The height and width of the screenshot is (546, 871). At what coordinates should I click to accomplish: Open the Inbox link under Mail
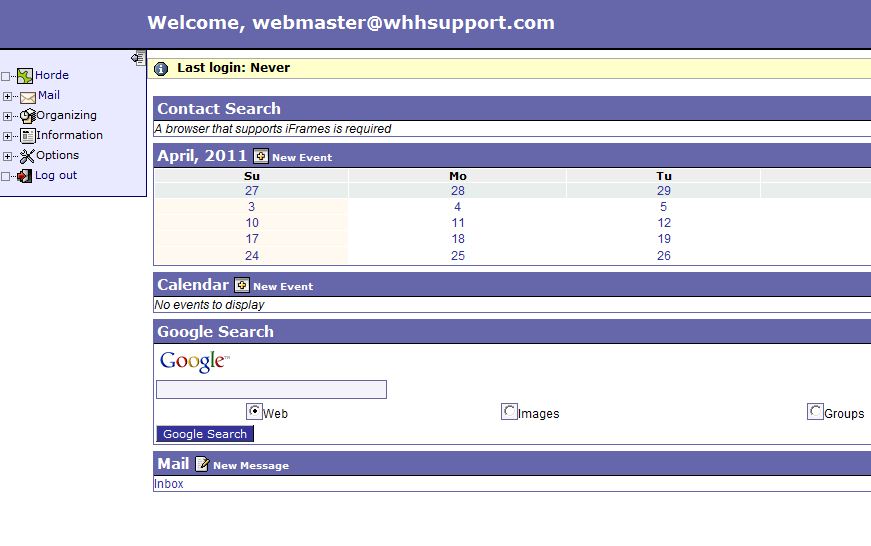click(169, 484)
